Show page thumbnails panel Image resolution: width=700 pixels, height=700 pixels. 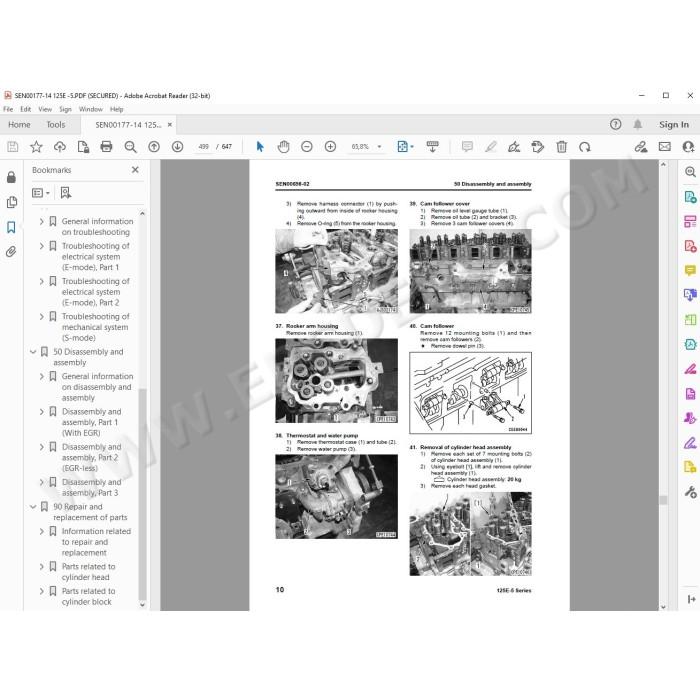point(12,202)
